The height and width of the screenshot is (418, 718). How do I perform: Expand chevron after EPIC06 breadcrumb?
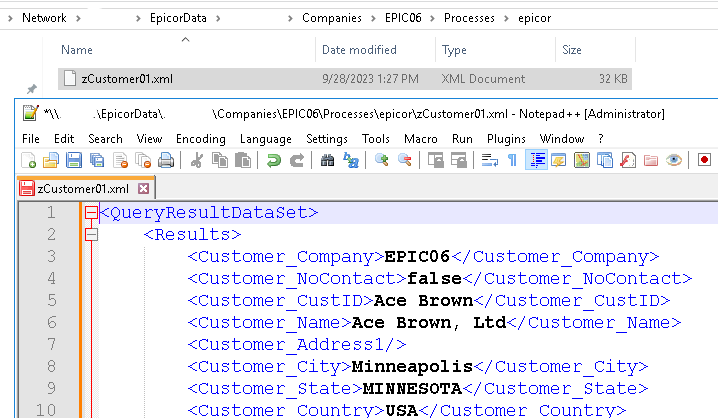point(432,18)
